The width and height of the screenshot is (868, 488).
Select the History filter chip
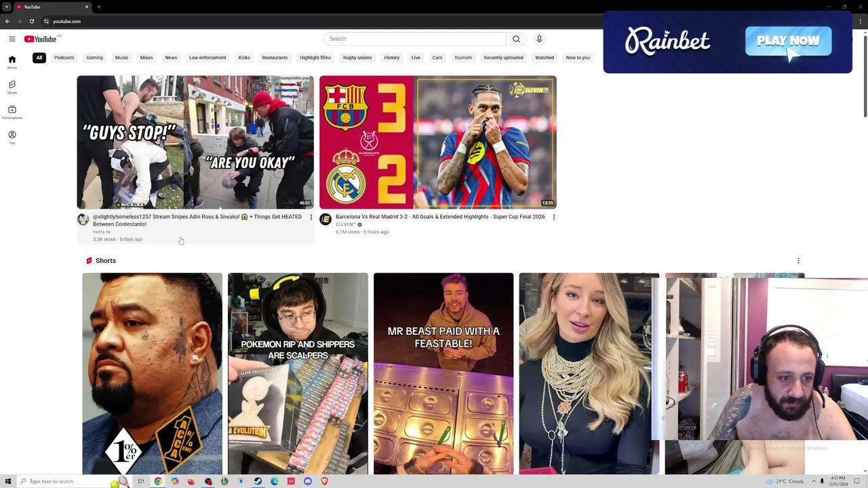click(392, 58)
